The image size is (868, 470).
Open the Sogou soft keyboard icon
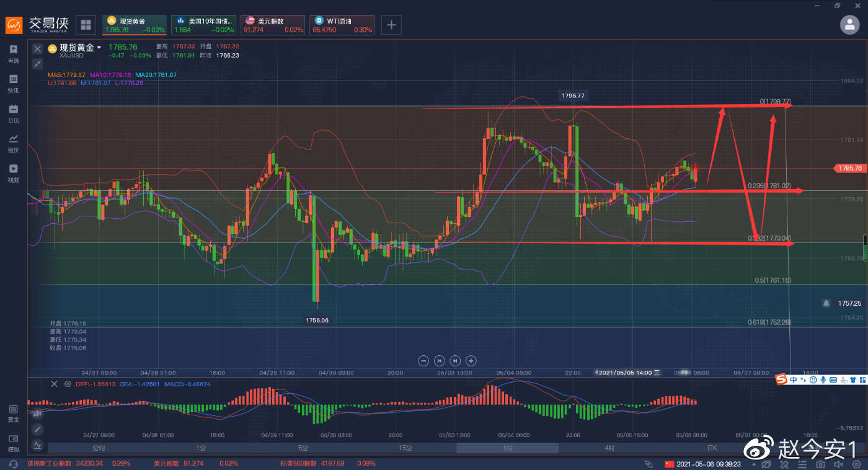pyautogui.click(x=835, y=379)
